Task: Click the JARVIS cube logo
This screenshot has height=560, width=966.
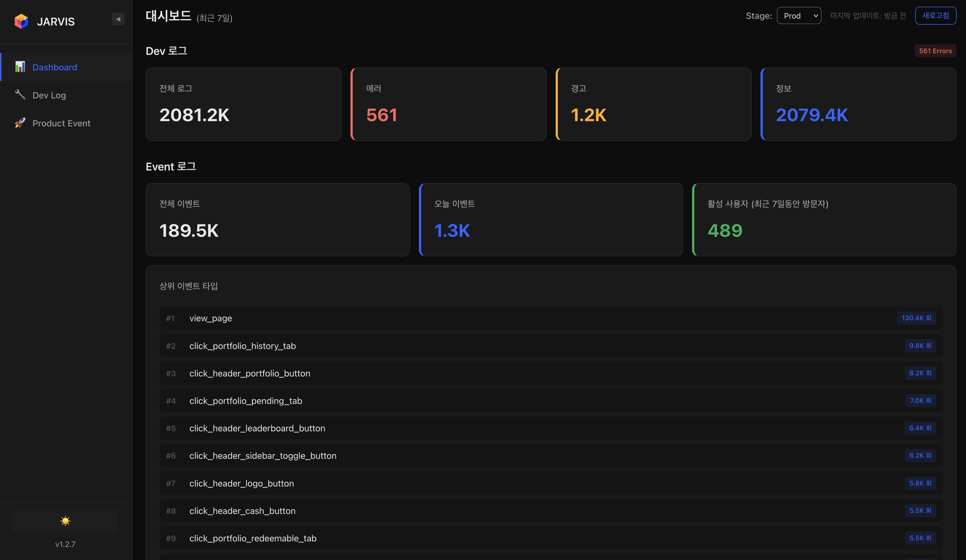Action: click(21, 21)
